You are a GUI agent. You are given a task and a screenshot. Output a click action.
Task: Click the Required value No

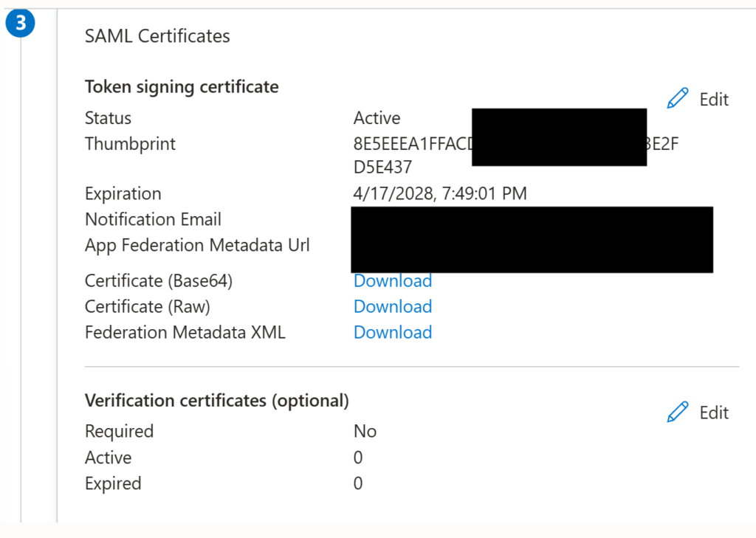365,431
